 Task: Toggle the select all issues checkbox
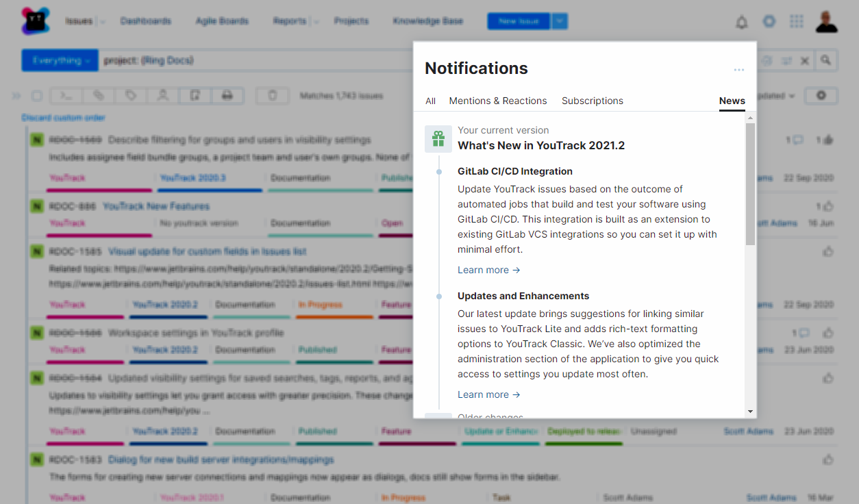[x=37, y=96]
